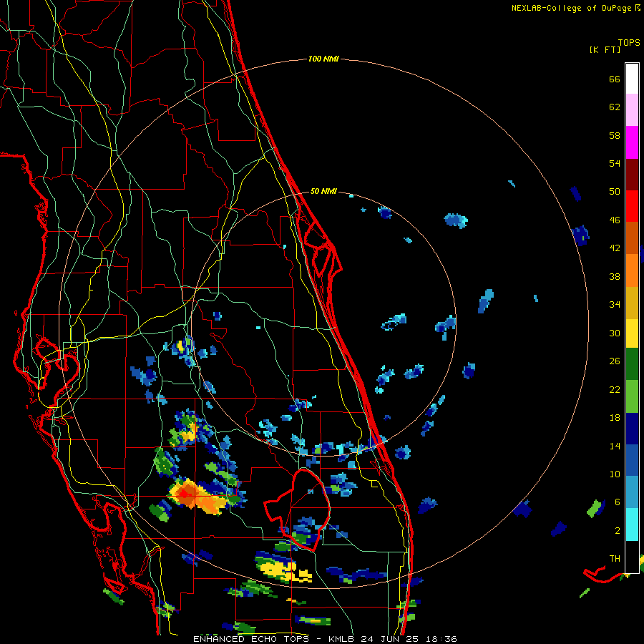The image size is (644, 644).
Task: Select the dark green legend swatch
Action: point(632,364)
